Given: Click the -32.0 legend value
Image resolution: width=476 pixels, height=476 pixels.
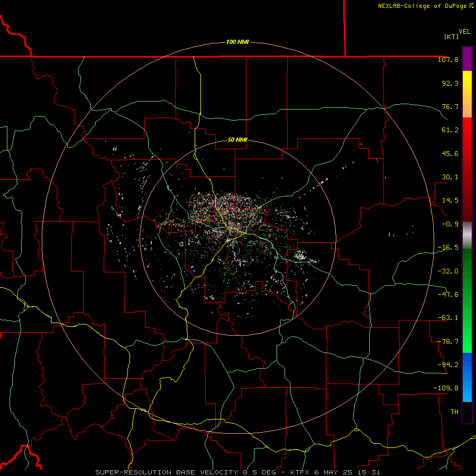Looking at the screenshot, I should point(448,271).
